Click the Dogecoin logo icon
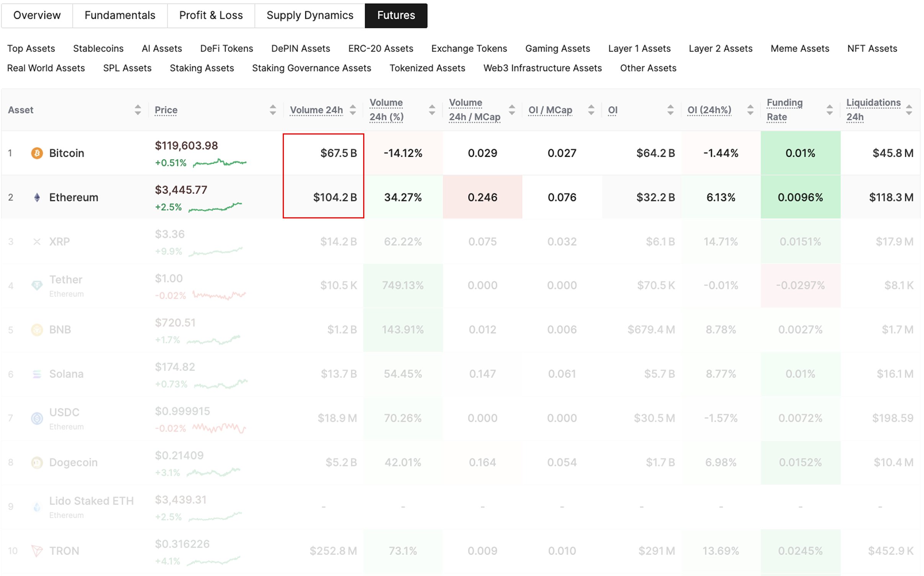 36,463
